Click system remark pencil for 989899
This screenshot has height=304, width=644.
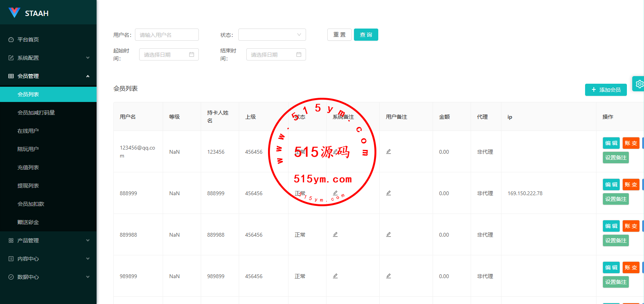[335, 276]
